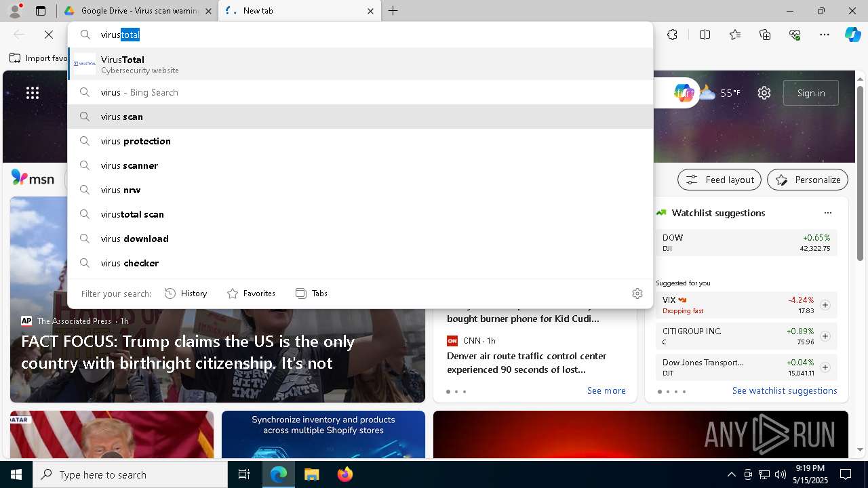Viewport: 868px width, 488px height.
Task: Filter search suggestions by Tabs
Action: 311,293
